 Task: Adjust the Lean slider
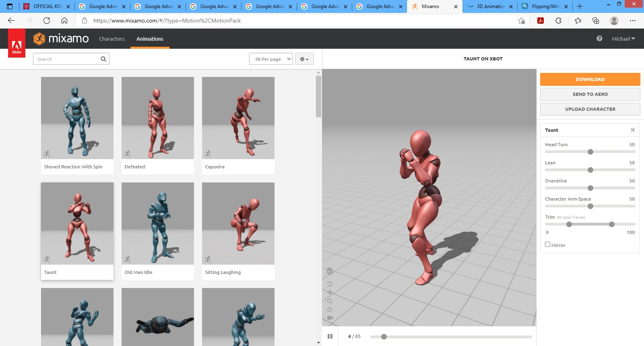point(590,170)
